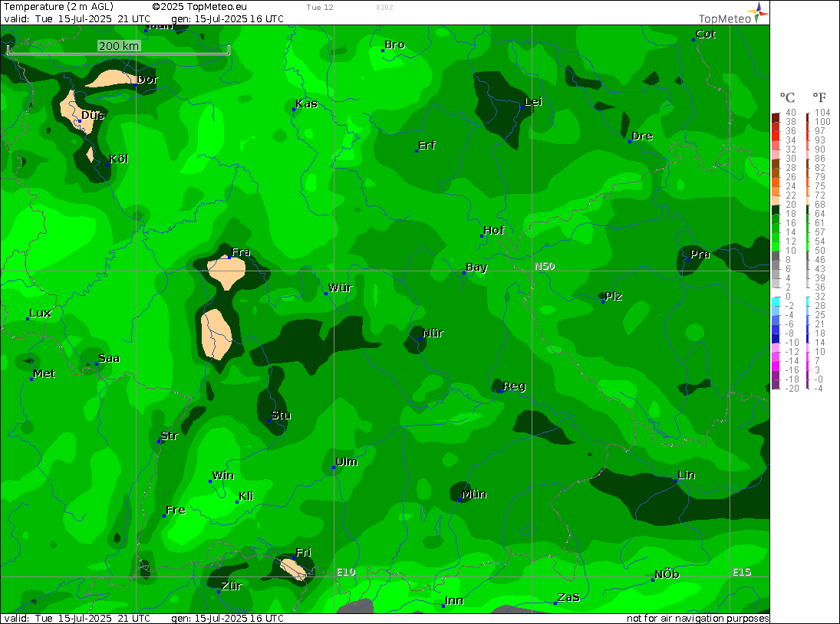The image size is (840, 624).
Task: Click the Reg city label
Action: (514, 386)
